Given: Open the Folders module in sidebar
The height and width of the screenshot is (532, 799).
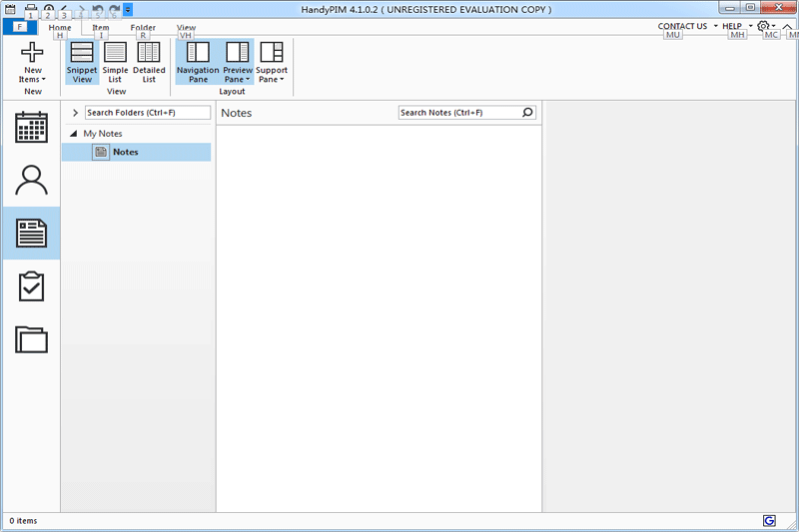Looking at the screenshot, I should point(31,339).
